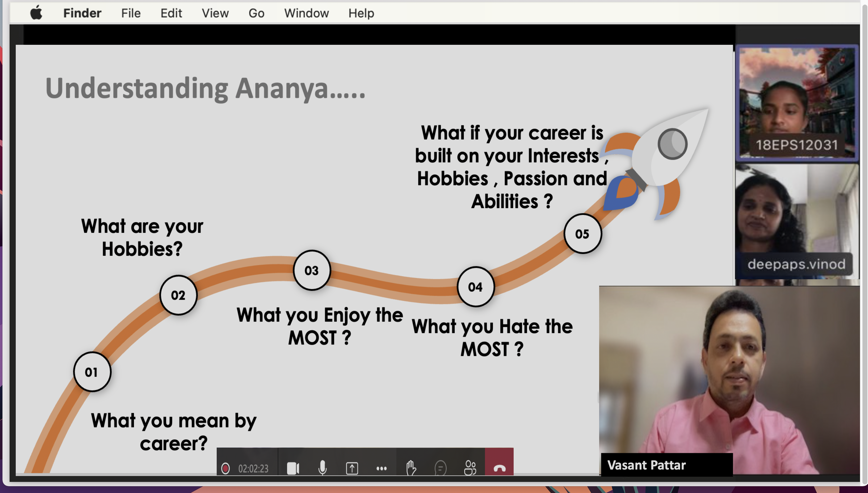Open the Apple menu
868x493 pixels.
36,13
